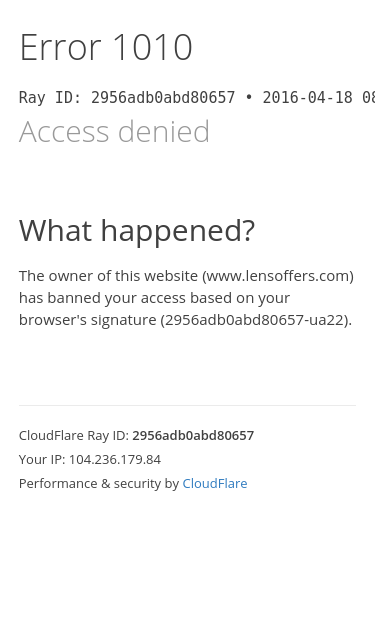Screen dimensions: 375x627
Task: Click 'The owner of this website' text
Action: 108,276
